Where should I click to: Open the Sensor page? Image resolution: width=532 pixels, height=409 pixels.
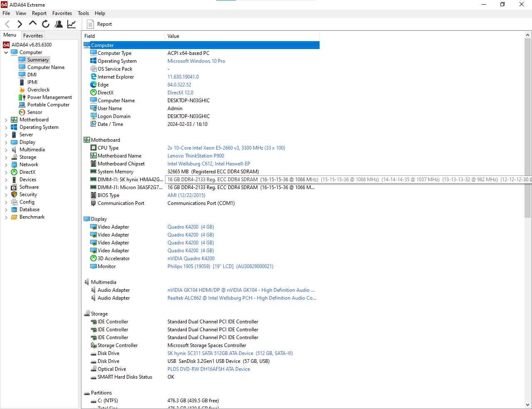click(34, 112)
